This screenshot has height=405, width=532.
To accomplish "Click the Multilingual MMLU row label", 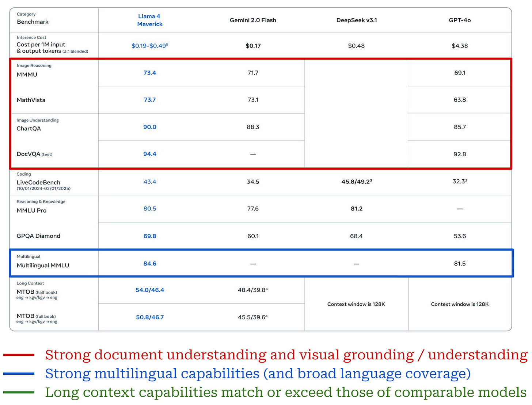I will [43, 265].
